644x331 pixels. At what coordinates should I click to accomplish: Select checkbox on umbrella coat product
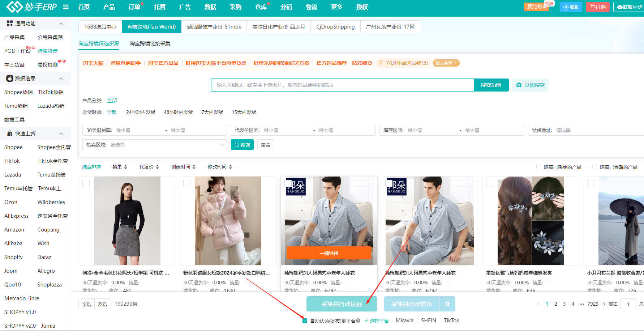[591, 183]
